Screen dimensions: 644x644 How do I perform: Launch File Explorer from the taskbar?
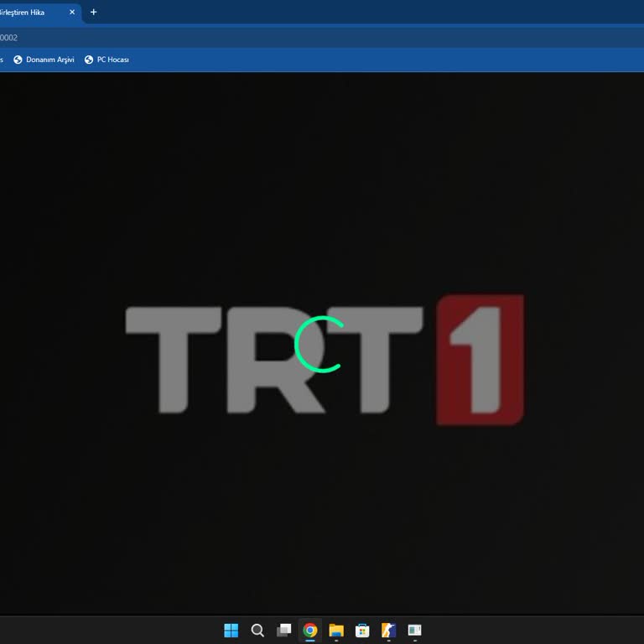coord(336,631)
